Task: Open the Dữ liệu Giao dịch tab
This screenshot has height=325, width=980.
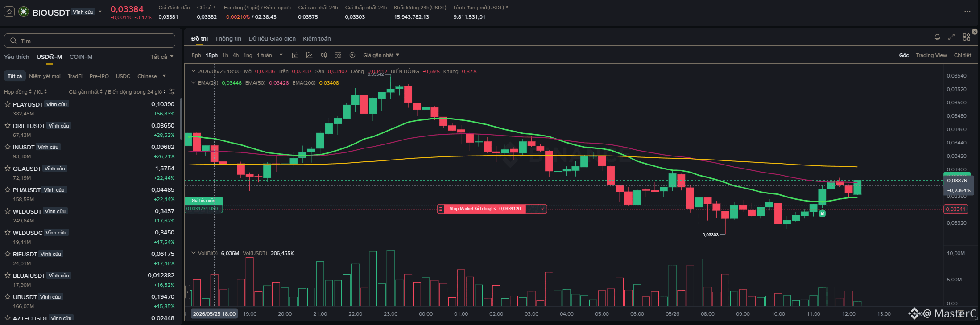Action: [272, 39]
